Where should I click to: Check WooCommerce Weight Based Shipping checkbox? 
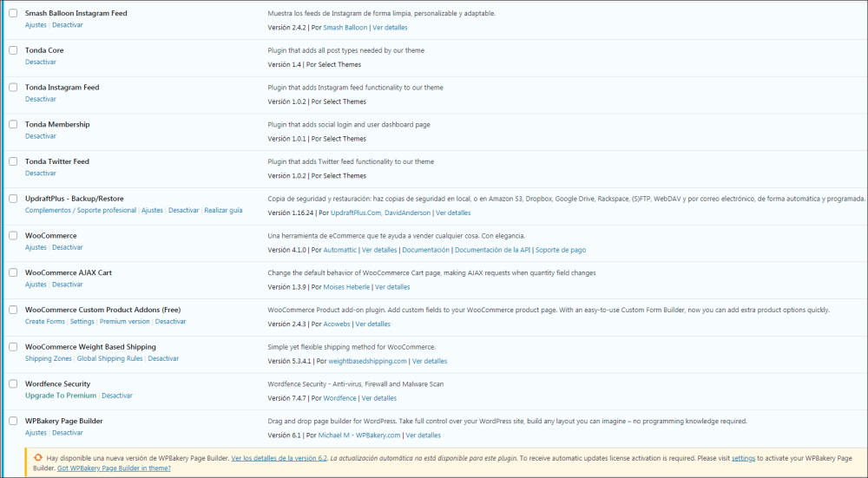[13, 347]
